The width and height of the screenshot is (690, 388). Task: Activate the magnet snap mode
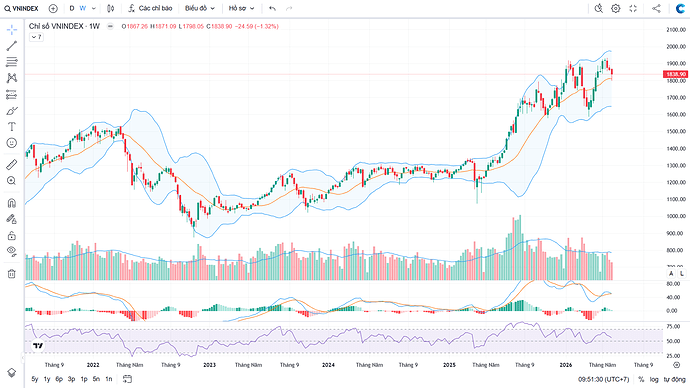pos(12,203)
